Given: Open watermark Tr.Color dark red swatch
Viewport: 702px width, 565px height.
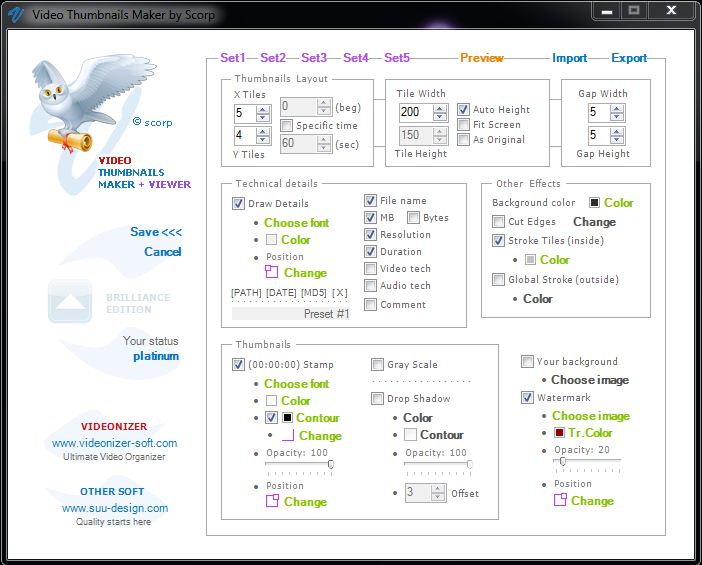Looking at the screenshot, I should click(x=559, y=432).
